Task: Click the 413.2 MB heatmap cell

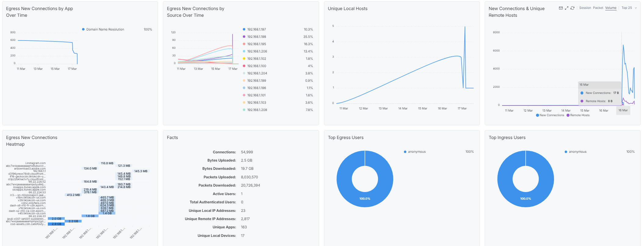Action: pos(73,195)
